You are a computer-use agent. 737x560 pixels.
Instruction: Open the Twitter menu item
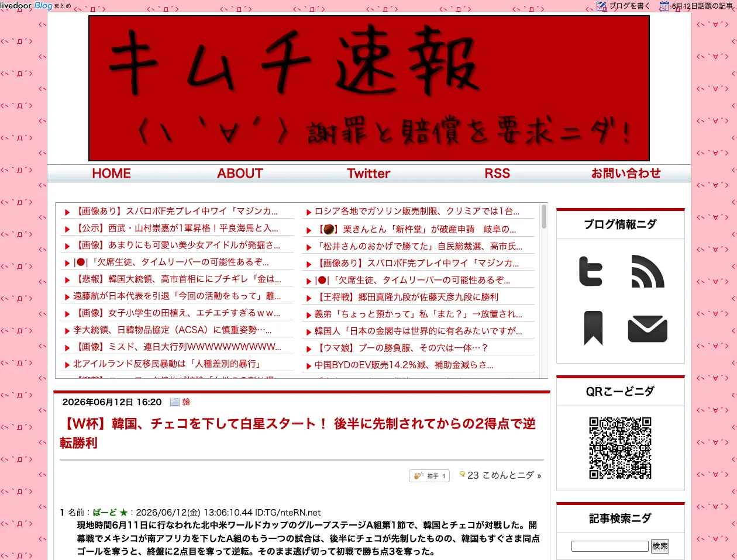pyautogui.click(x=368, y=173)
